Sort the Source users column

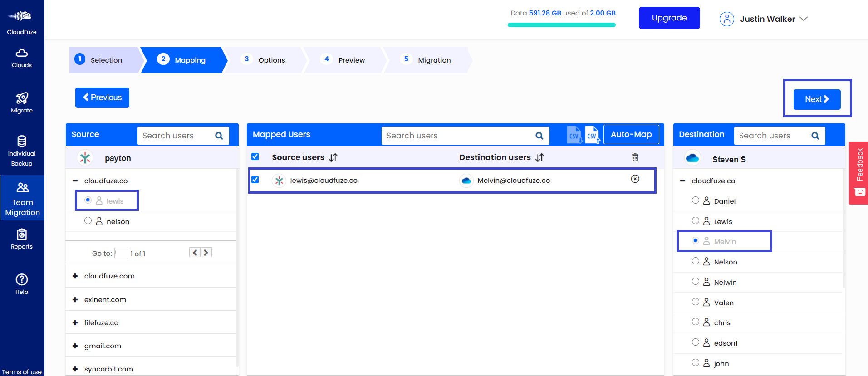(x=333, y=157)
